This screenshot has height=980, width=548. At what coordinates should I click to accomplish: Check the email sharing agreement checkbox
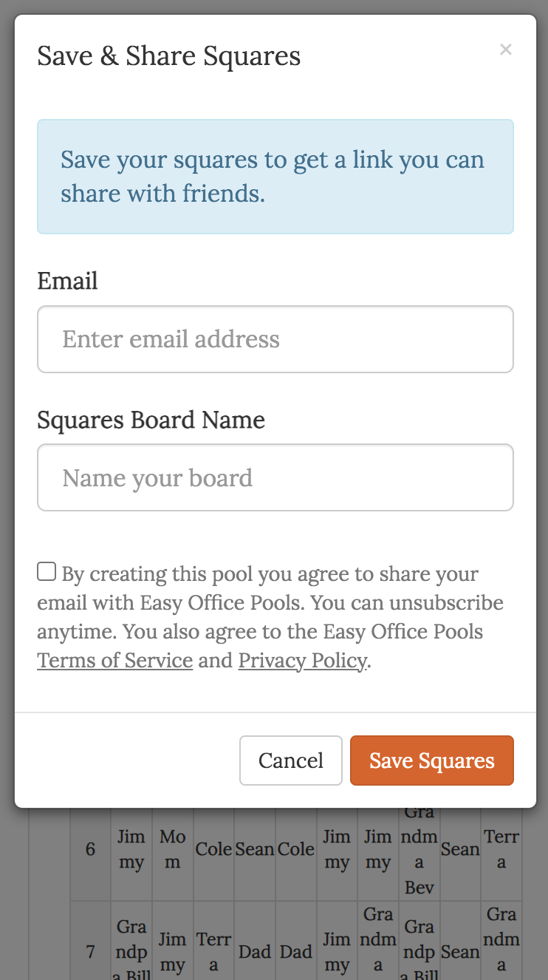[x=47, y=571]
